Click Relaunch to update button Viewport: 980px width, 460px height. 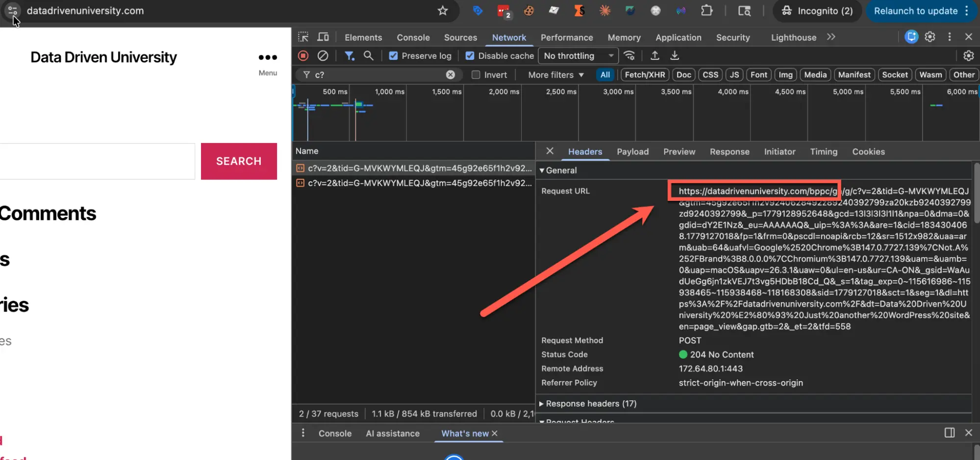click(915, 11)
